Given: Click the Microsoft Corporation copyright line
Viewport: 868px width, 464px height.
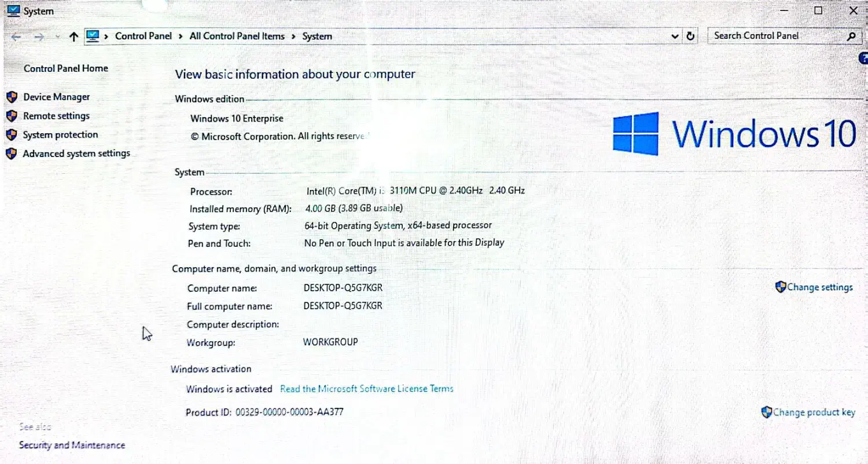Looking at the screenshot, I should [280, 136].
